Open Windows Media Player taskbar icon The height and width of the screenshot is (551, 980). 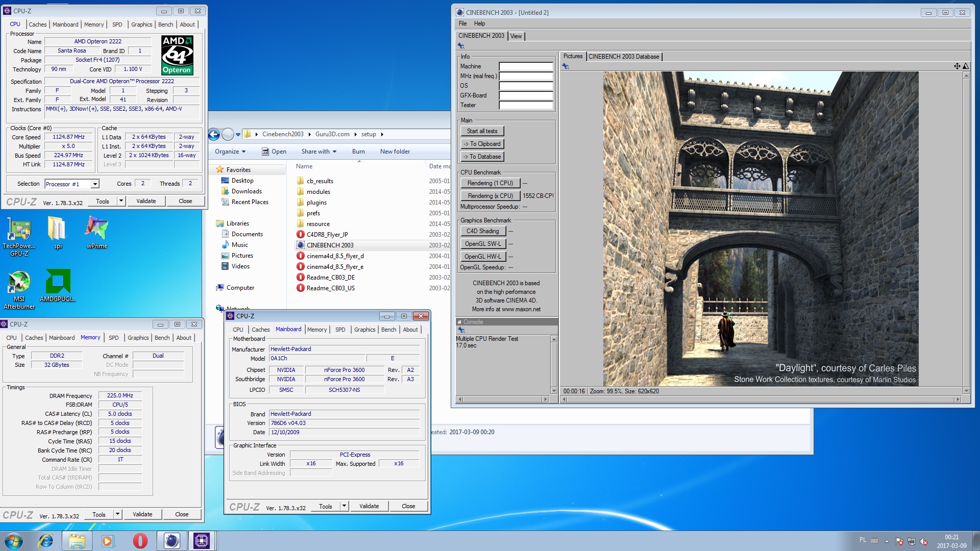pyautogui.click(x=108, y=541)
